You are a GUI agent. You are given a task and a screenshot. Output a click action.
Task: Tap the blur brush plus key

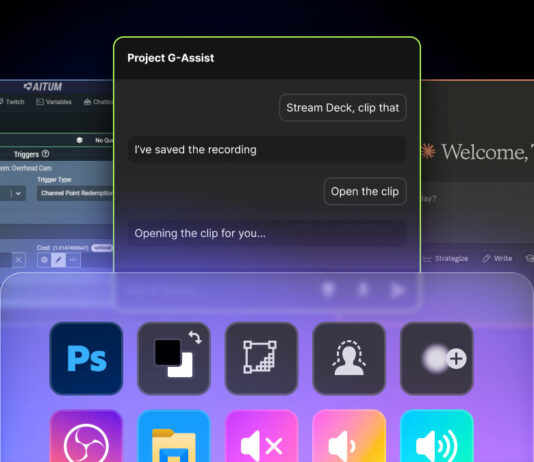(x=437, y=359)
